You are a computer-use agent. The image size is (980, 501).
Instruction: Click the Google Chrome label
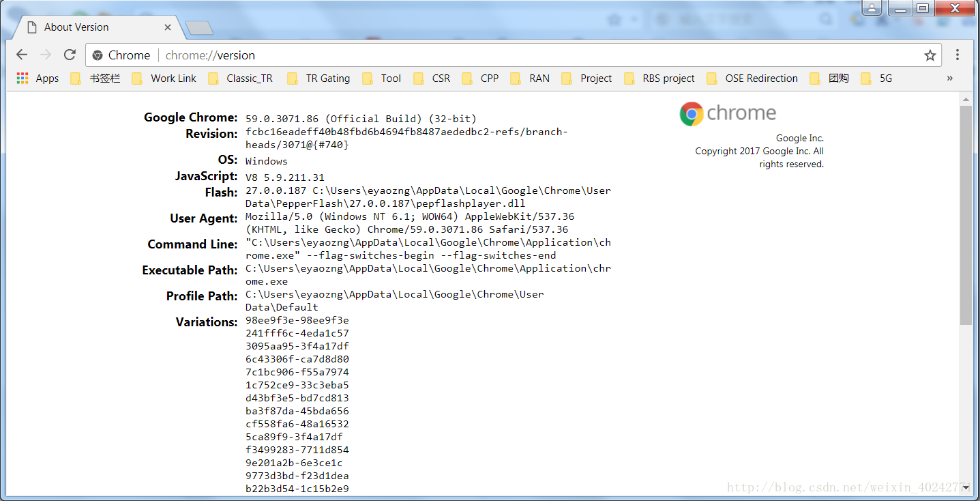[191, 117]
